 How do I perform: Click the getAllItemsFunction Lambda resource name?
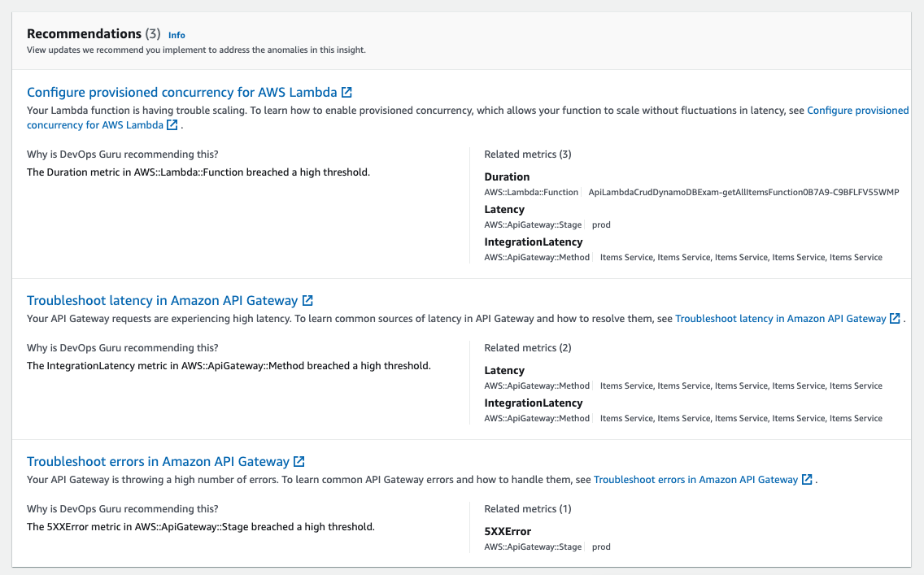(x=743, y=192)
